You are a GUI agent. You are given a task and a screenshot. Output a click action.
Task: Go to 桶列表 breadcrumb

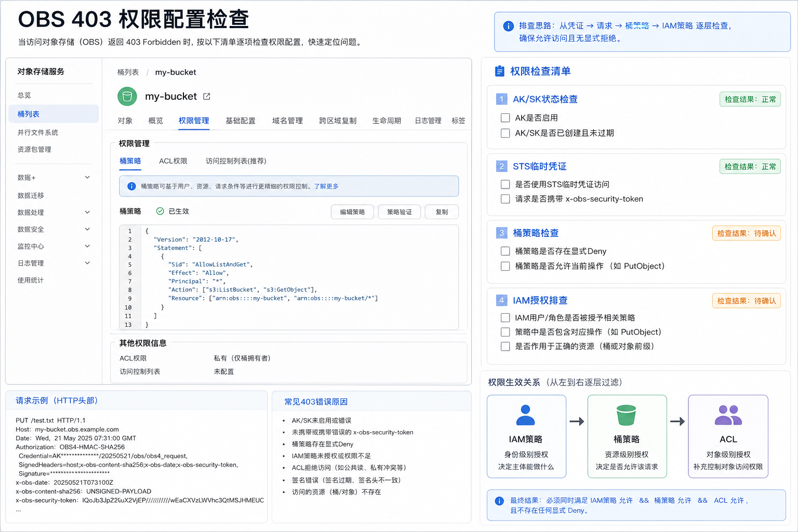(128, 72)
